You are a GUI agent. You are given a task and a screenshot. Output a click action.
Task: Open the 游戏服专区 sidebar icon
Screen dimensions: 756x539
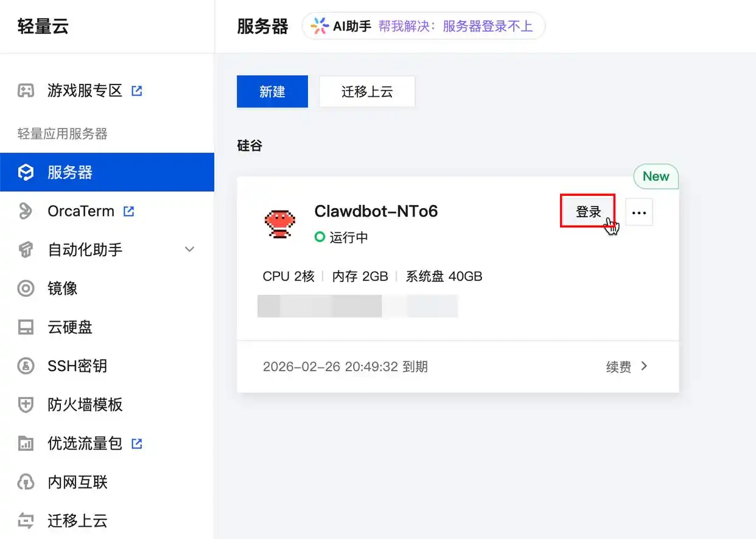click(x=26, y=90)
